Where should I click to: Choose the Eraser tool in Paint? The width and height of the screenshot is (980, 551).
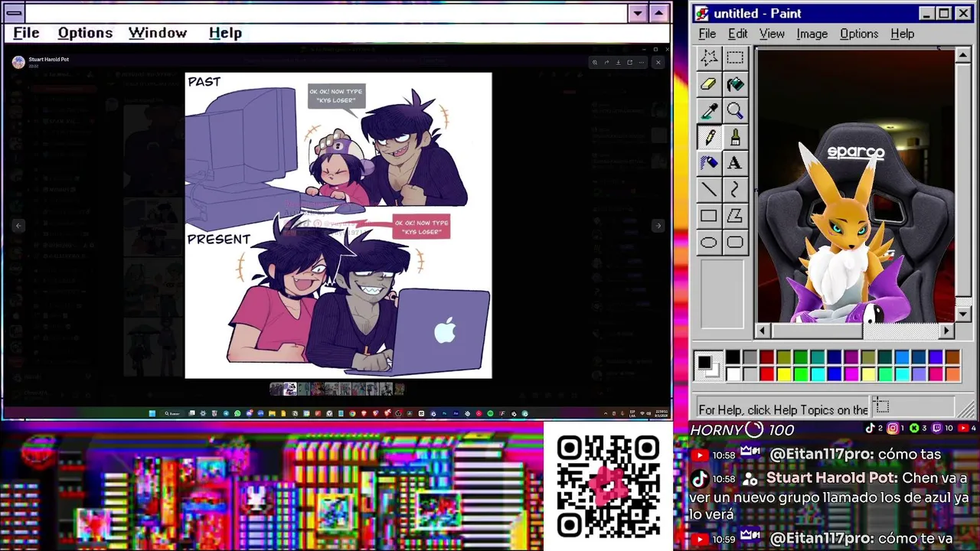(709, 84)
